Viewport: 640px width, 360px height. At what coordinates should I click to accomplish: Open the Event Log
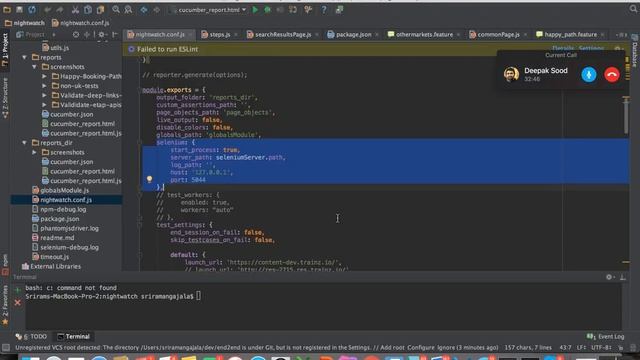coord(606,337)
